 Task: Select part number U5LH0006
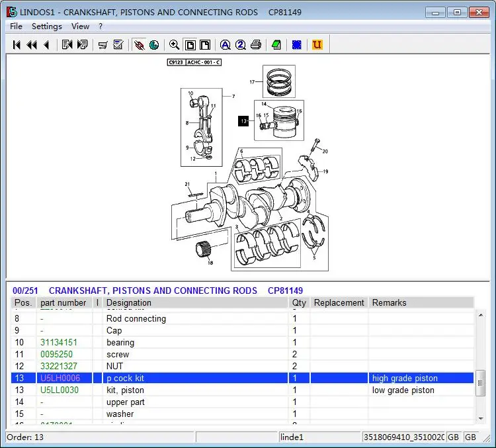tap(60, 378)
